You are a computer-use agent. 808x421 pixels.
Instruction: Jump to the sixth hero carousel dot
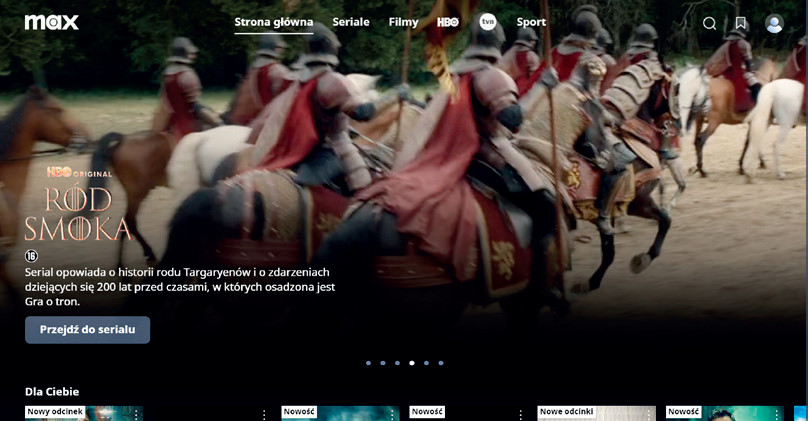point(441,363)
